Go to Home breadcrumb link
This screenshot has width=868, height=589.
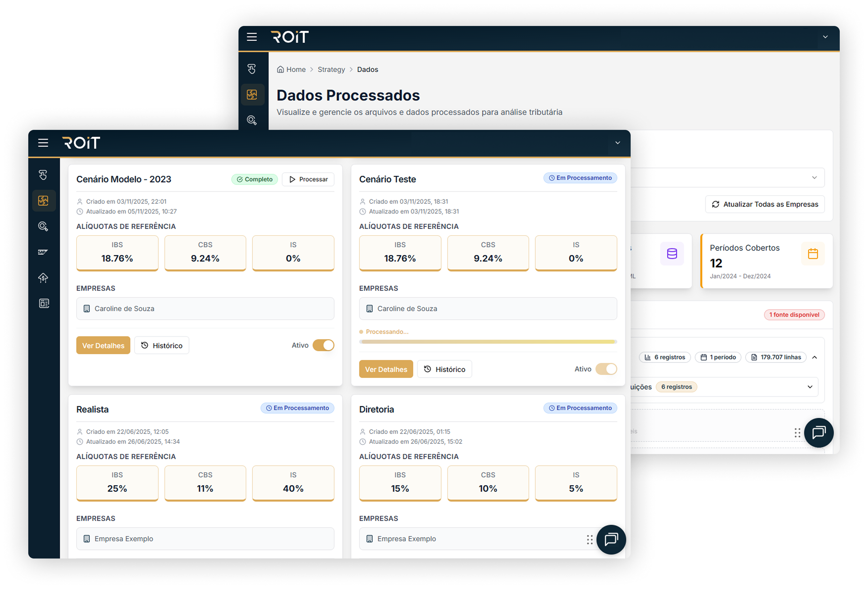coord(296,69)
